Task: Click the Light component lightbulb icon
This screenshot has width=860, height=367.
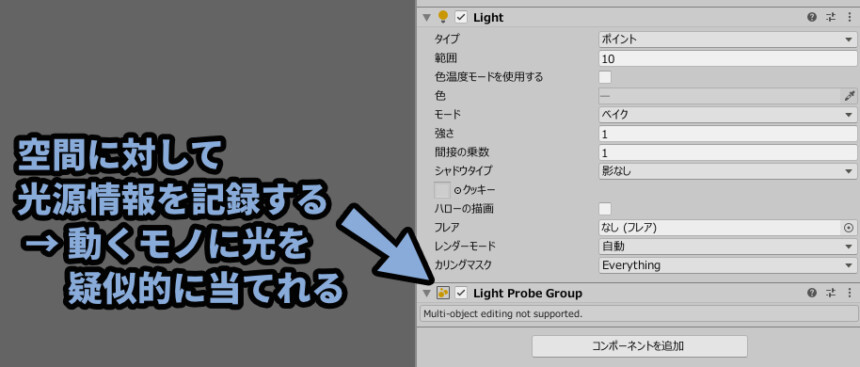Action: (443, 18)
